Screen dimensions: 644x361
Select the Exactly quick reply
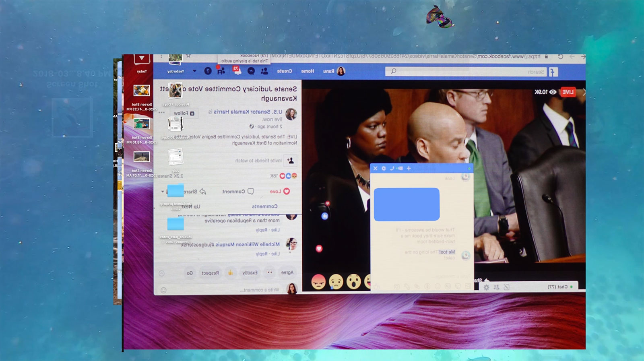click(x=250, y=273)
